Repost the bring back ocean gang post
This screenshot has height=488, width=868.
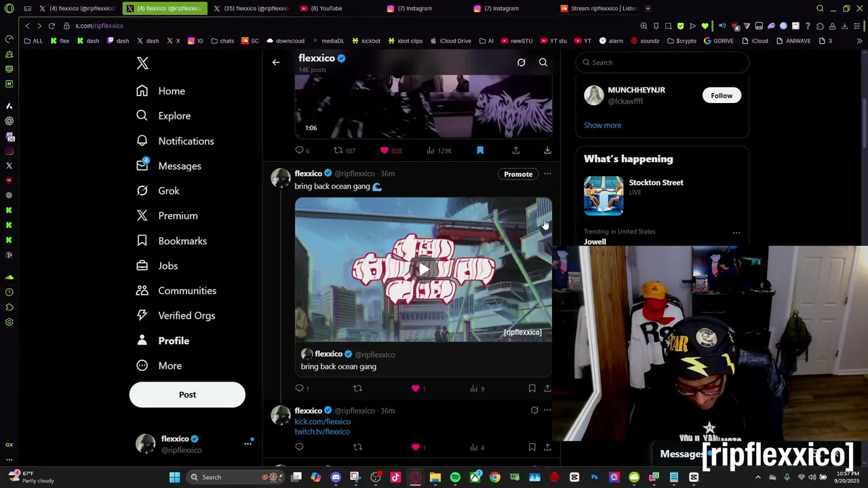pyautogui.click(x=357, y=388)
